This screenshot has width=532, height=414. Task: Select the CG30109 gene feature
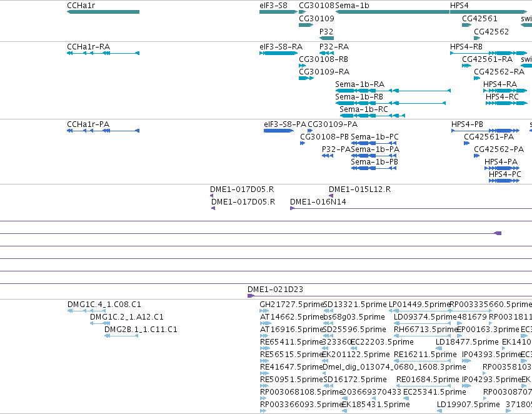click(306, 25)
